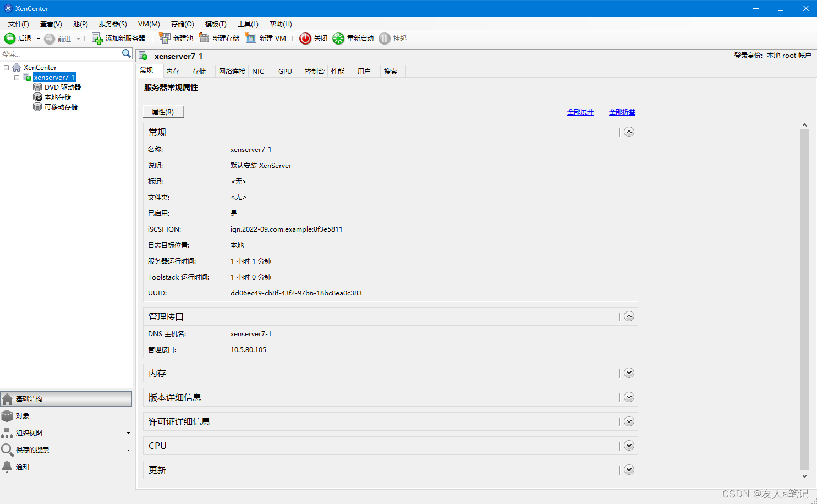The image size is (817, 504).
Task: Open the 池(P) menu
Action: (x=80, y=24)
